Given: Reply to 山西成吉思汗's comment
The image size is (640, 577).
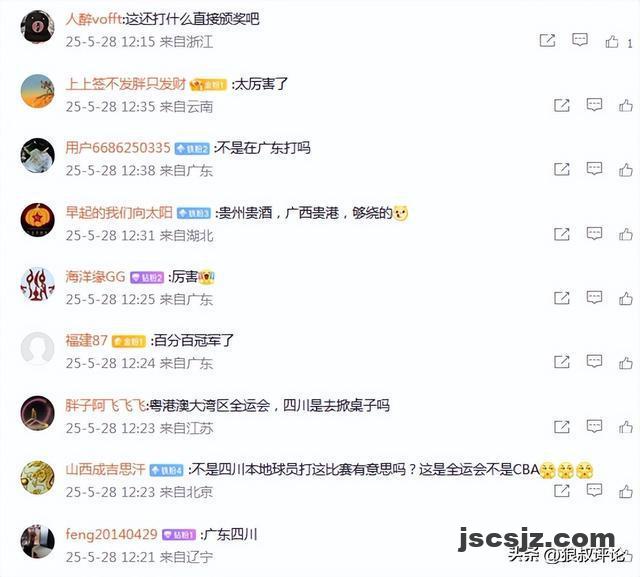Looking at the screenshot, I should click(594, 490).
